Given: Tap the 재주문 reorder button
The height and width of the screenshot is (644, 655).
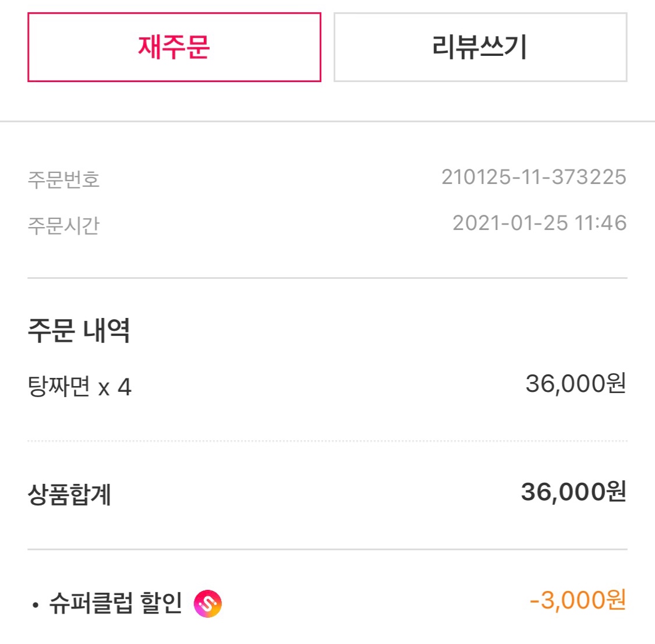Looking at the screenshot, I should click(174, 47).
